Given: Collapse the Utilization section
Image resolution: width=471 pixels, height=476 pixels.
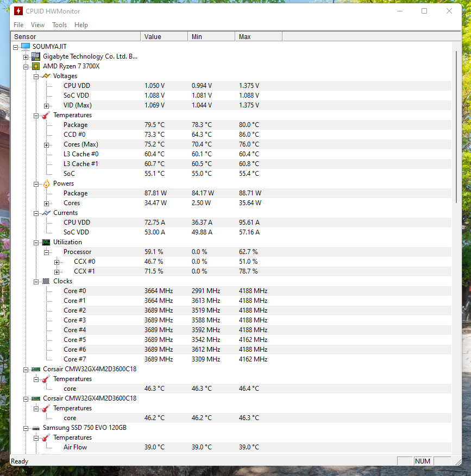Looking at the screenshot, I should pos(36,243).
